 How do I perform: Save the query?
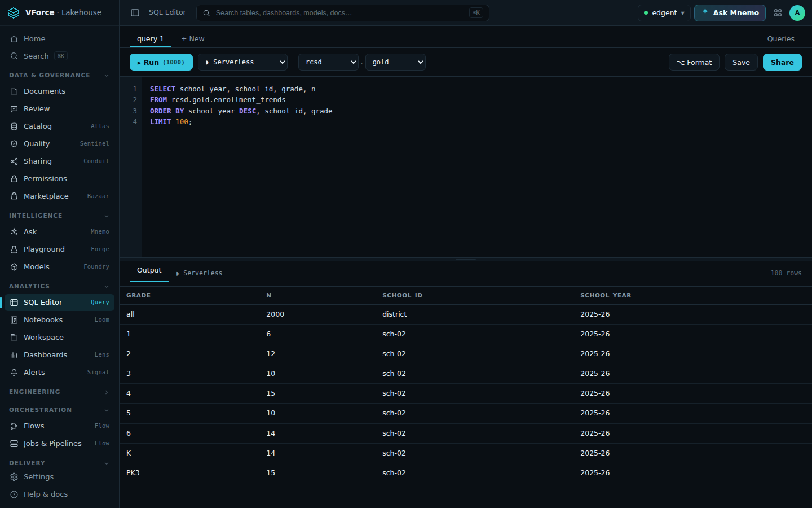tap(741, 62)
